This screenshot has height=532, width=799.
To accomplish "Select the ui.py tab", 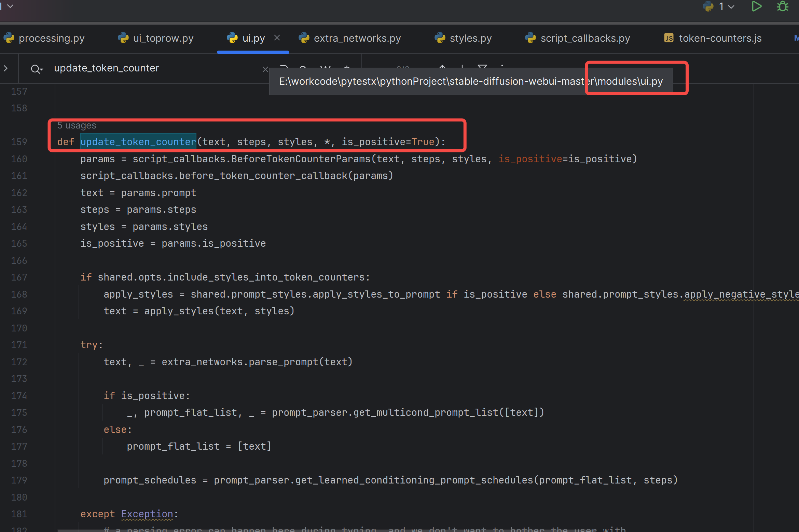I will pos(253,38).
